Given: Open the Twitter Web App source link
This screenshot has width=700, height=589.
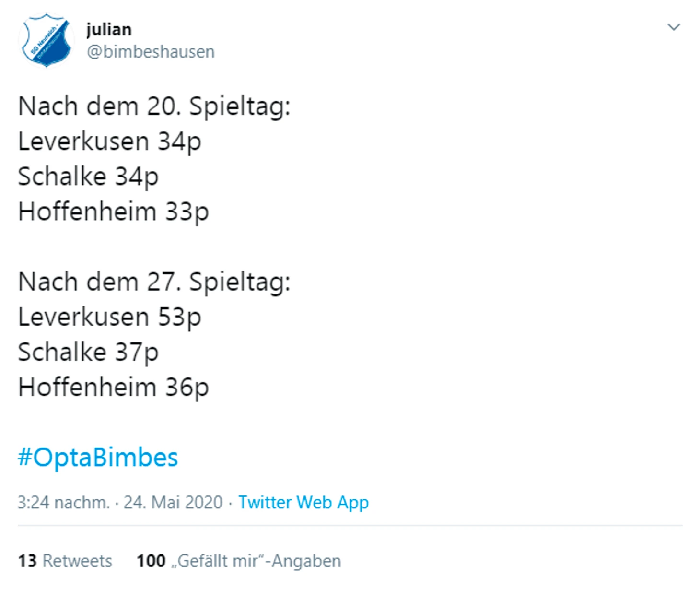Looking at the screenshot, I should [303, 502].
